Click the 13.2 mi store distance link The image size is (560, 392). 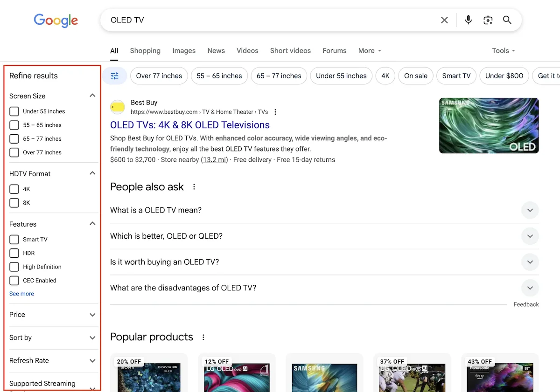tap(214, 160)
